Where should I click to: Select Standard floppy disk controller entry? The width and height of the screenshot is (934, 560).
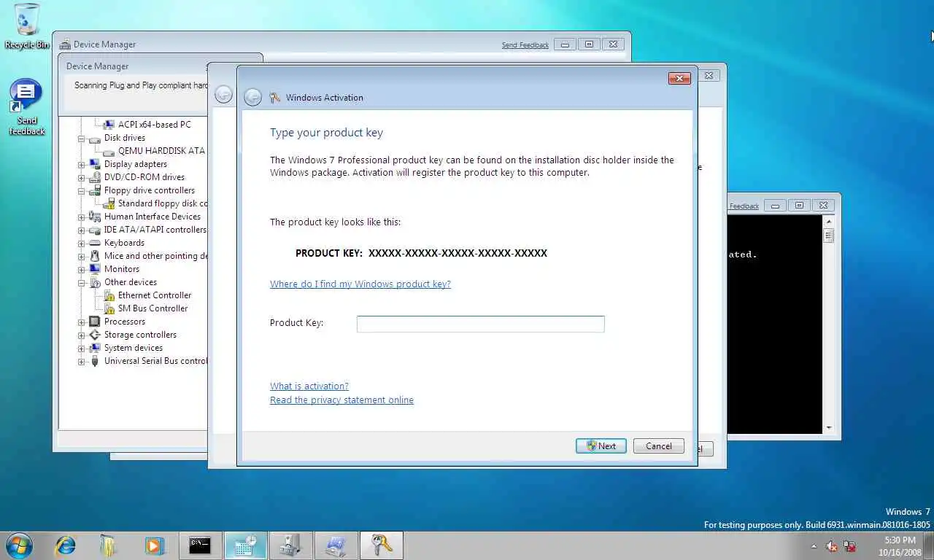(x=162, y=203)
